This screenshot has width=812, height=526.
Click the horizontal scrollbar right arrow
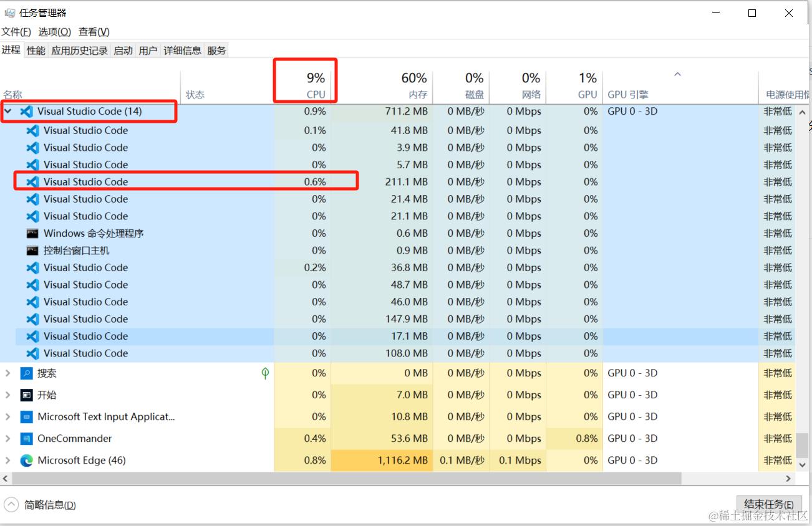point(789,479)
